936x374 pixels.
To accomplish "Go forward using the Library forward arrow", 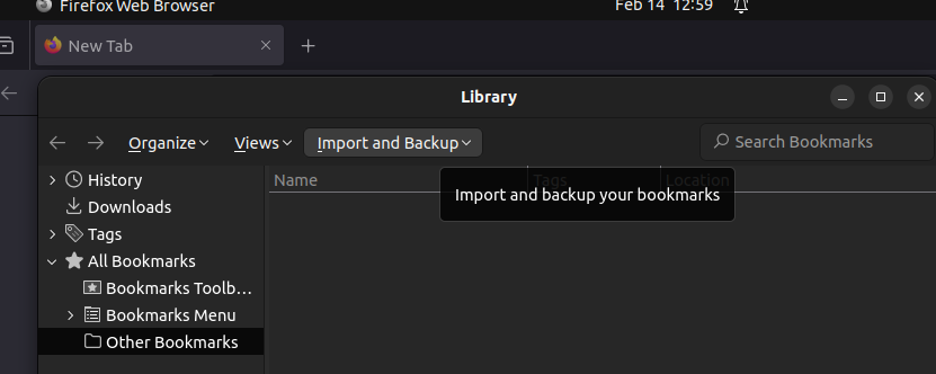I will [x=96, y=143].
